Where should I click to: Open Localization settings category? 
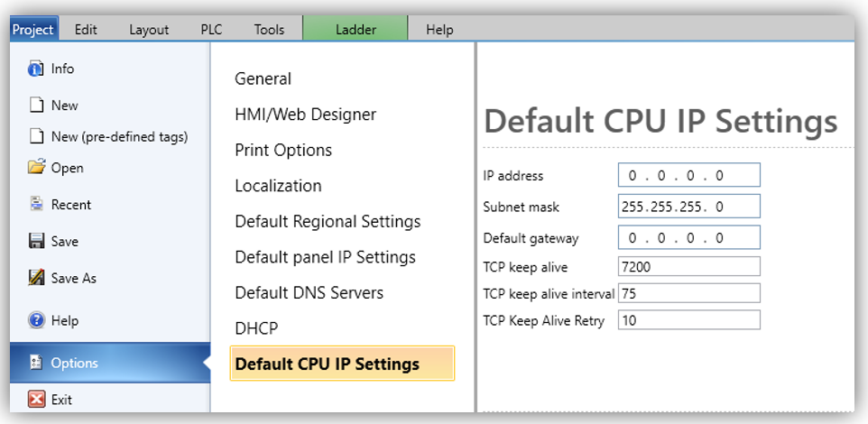(278, 186)
